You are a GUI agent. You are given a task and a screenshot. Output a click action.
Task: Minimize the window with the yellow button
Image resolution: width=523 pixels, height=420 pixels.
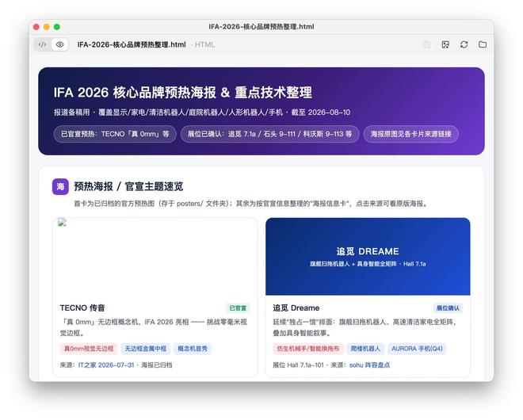coord(47,27)
